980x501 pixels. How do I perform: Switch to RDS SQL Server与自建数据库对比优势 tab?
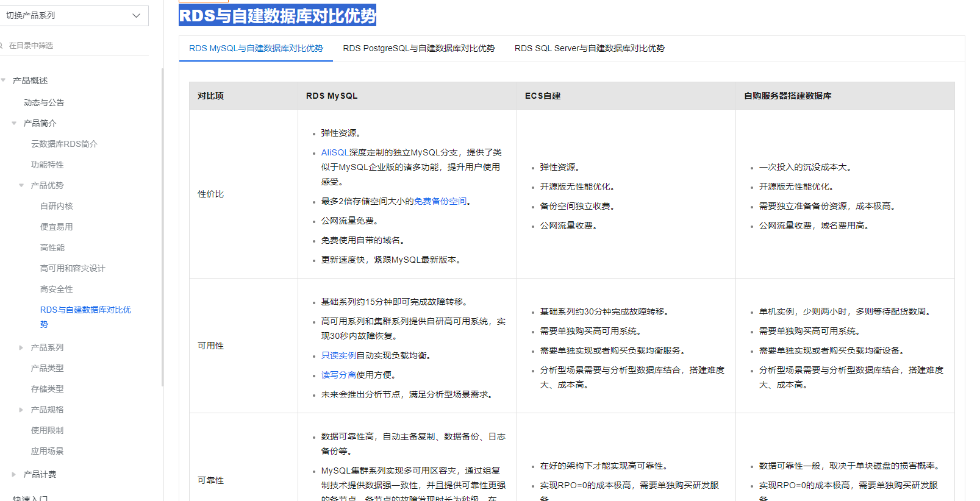(590, 48)
